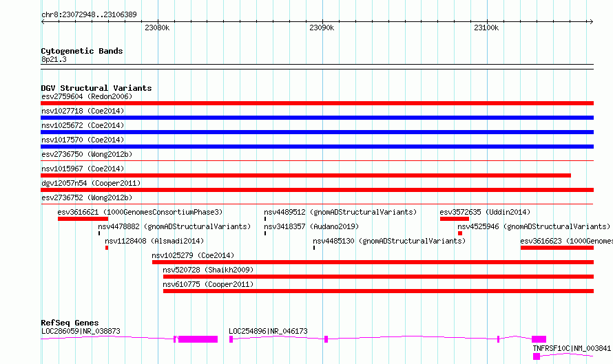
Task: Click the left arrowhead of the ruler
Action: click(43, 21)
